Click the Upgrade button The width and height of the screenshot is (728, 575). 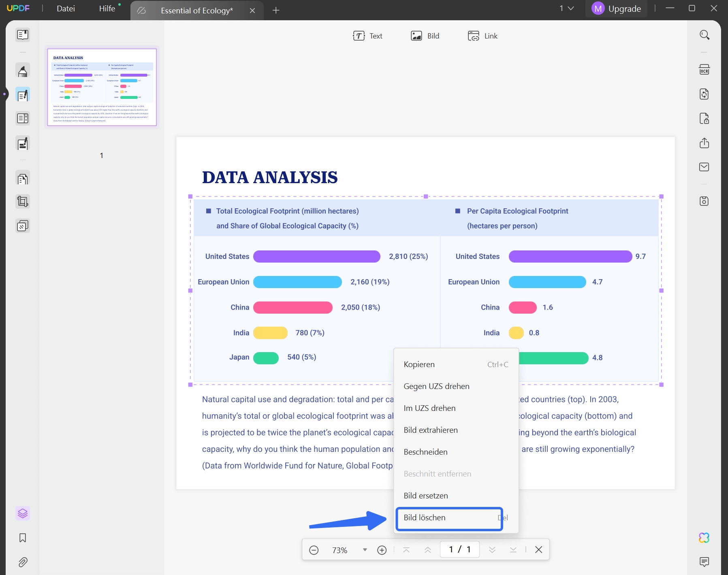[x=616, y=9]
